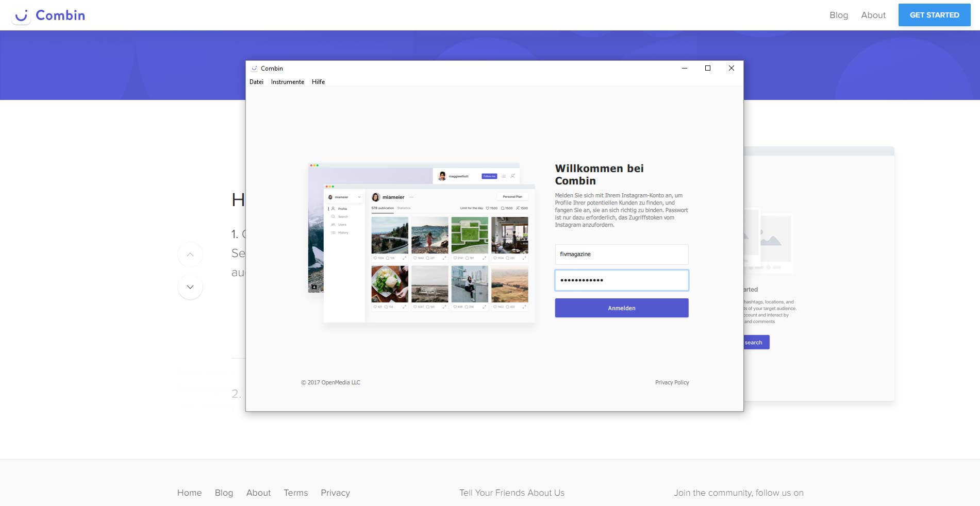Click the Combin logo in the website header
Screen dimensions: 980x506
(48, 15)
